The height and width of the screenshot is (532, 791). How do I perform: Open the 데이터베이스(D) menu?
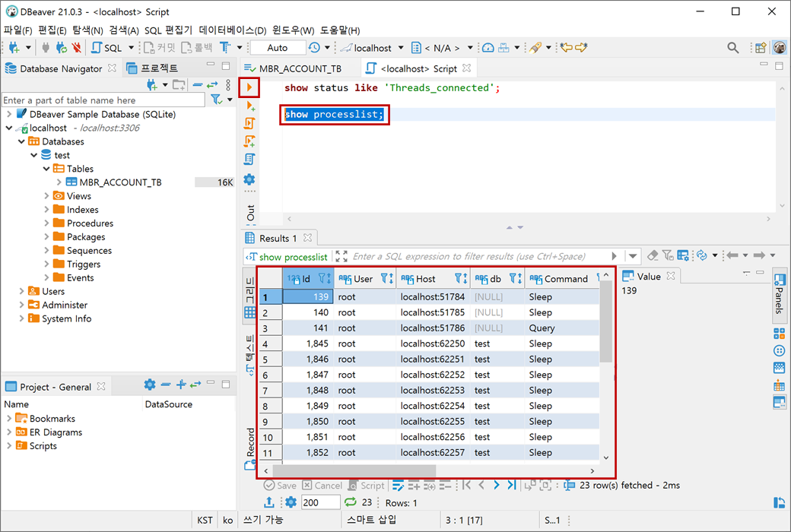(233, 30)
